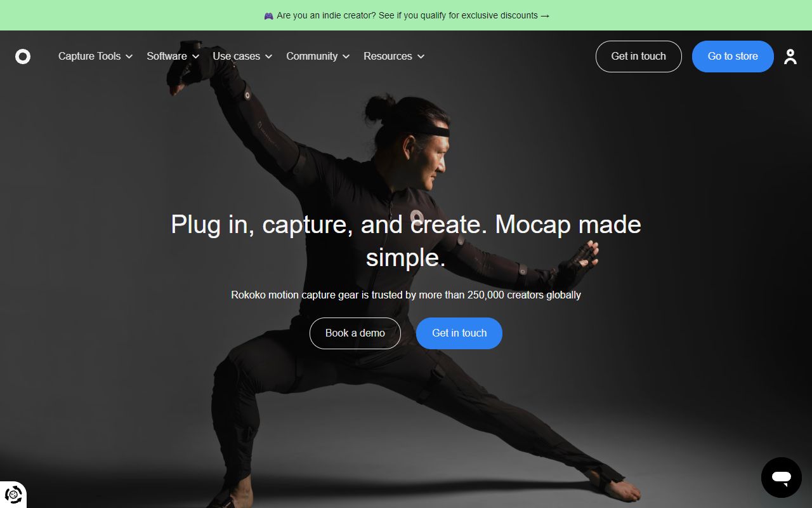This screenshot has height=508, width=812.
Task: Click the chevron beside Software
Action: pyautogui.click(x=195, y=57)
